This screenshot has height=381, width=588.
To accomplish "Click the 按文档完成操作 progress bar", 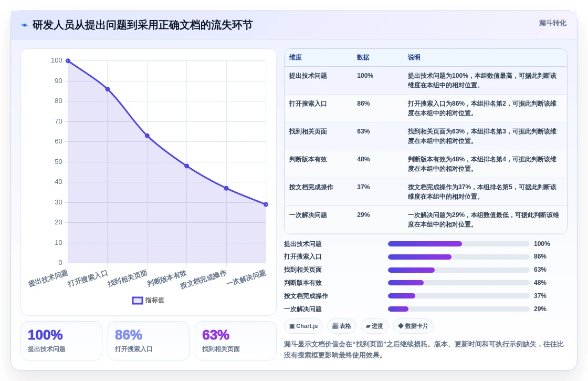I will tap(459, 296).
